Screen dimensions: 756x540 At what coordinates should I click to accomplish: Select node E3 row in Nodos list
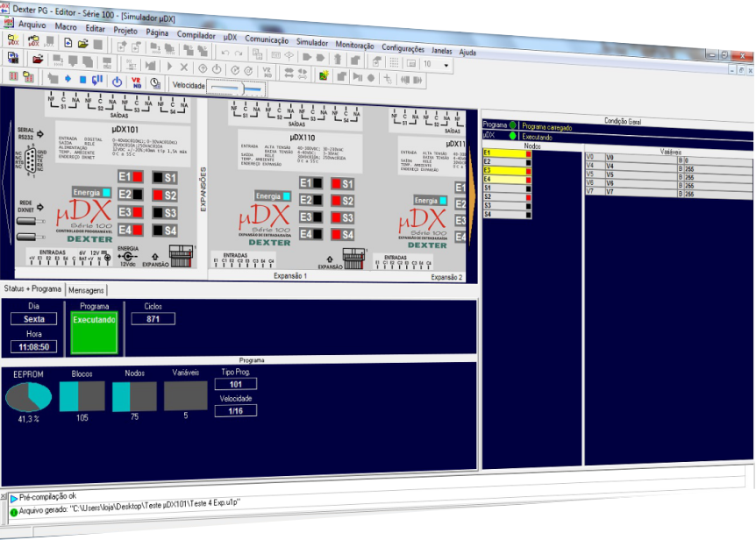(x=507, y=171)
